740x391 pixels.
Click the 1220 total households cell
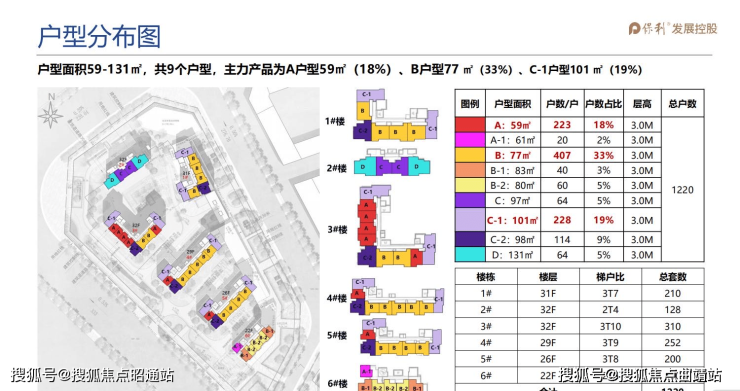point(682,190)
